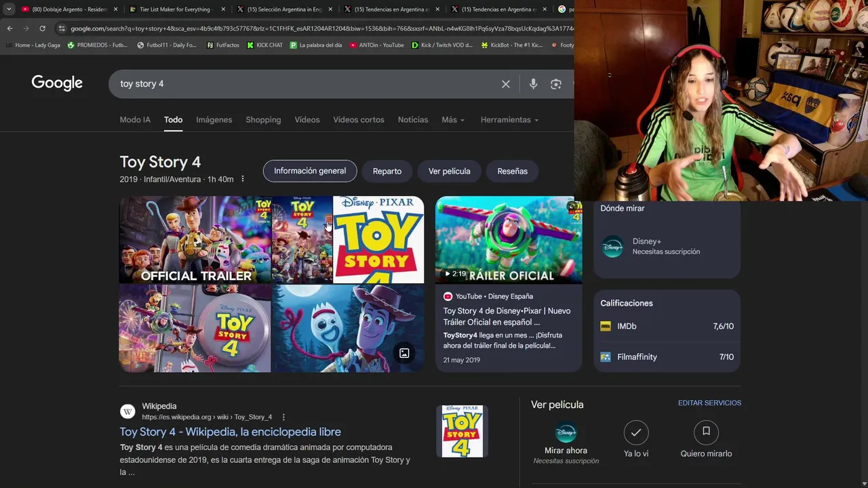This screenshot has height=488, width=868.
Task: Expand the Herramientas dropdown
Action: [x=509, y=120]
